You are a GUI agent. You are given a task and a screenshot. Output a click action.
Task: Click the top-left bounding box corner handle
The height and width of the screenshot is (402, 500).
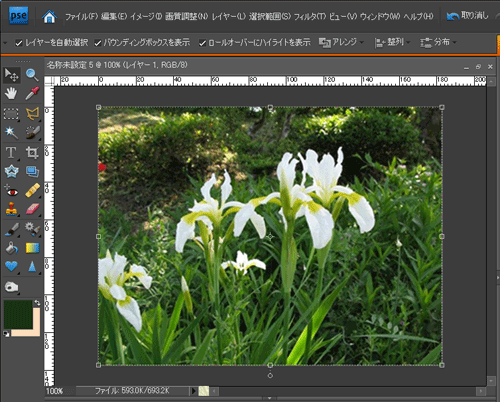tap(99, 107)
